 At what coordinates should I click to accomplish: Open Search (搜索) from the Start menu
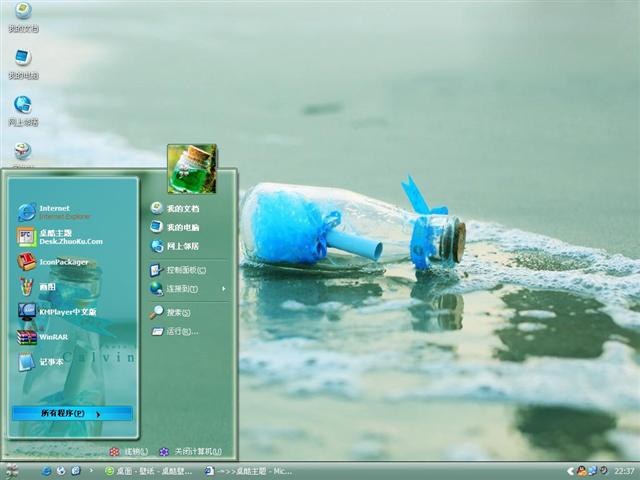[170, 313]
